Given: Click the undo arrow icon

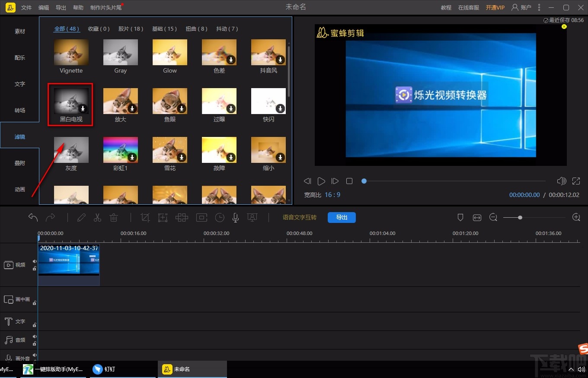Looking at the screenshot, I should [33, 217].
